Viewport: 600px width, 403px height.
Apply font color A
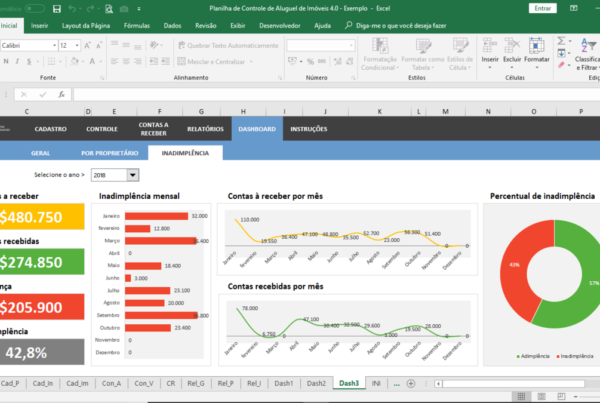pos(92,61)
